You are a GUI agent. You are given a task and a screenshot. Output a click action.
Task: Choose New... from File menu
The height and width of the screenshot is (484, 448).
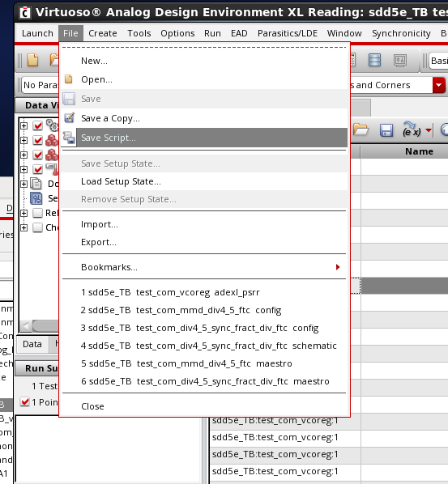[204, 61]
